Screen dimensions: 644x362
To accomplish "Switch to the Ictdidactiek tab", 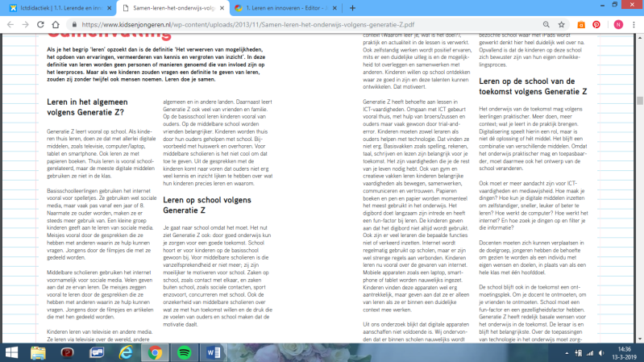I will [x=60, y=8].
